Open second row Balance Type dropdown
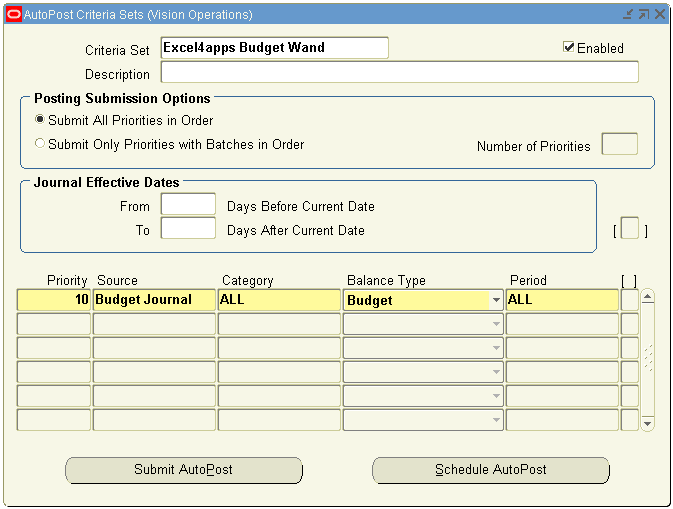Viewport: 673px width, 509px height. click(496, 324)
